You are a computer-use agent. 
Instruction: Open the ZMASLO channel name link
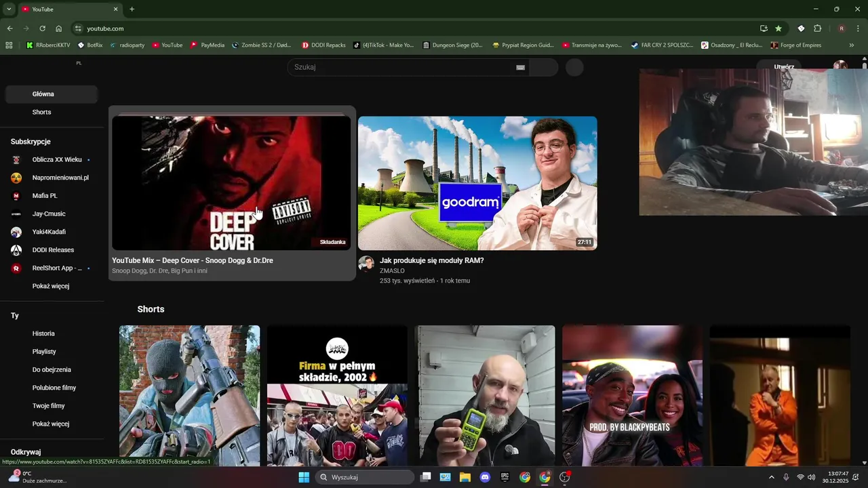pos(392,270)
